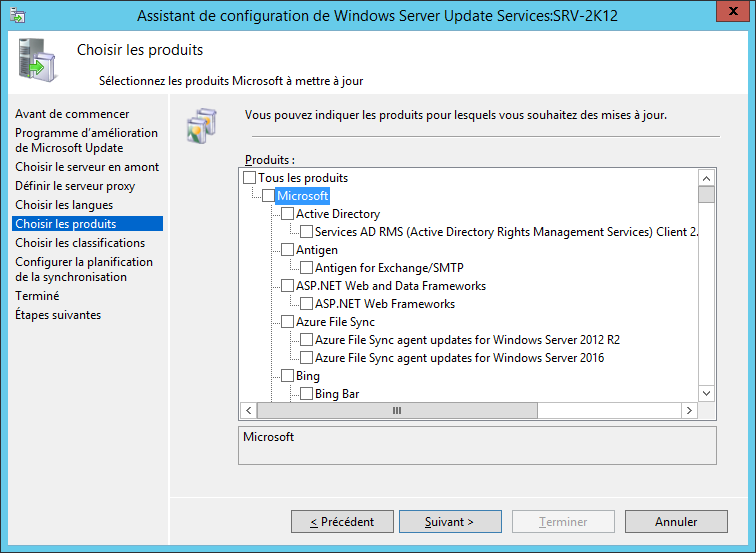Enable the Services AD RMS Client checkbox
The image size is (756, 553).
point(307,232)
